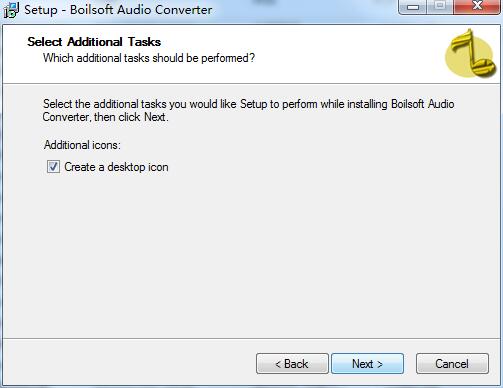This screenshot has width=503, height=388.
Task: Click the word 'Next' in the instruction text
Action: (x=155, y=117)
